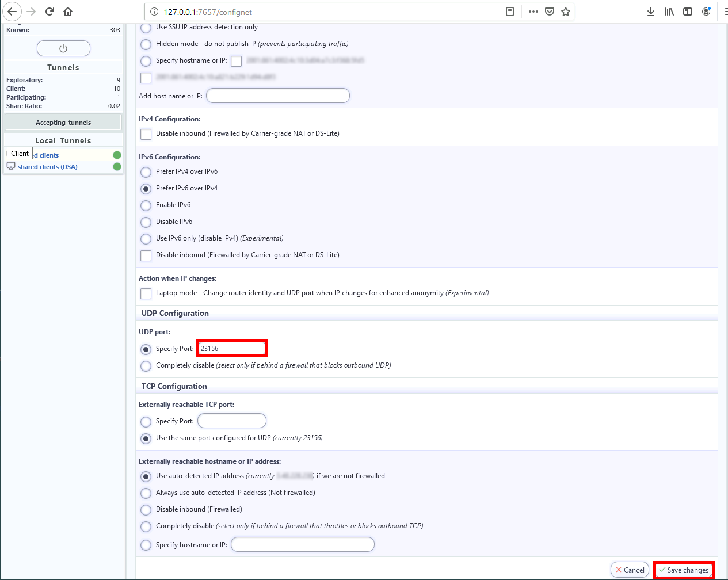Click the Cancel button
Screen dimensions: 728x580
[x=630, y=570]
